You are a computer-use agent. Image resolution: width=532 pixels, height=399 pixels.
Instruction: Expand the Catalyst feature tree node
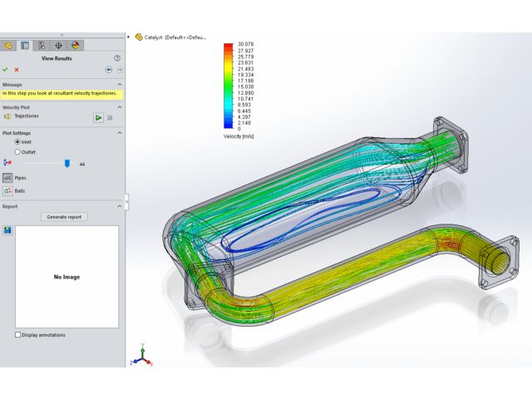(x=129, y=37)
